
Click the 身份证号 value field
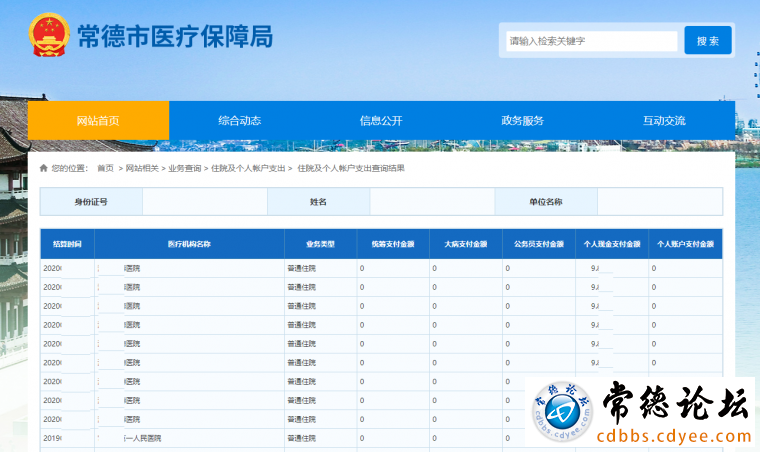[x=204, y=202]
